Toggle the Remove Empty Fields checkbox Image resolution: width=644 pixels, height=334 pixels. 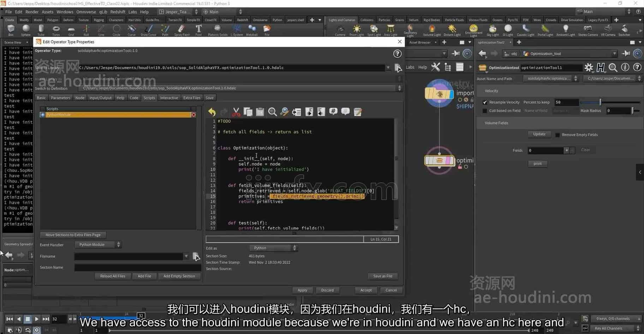[x=557, y=135]
